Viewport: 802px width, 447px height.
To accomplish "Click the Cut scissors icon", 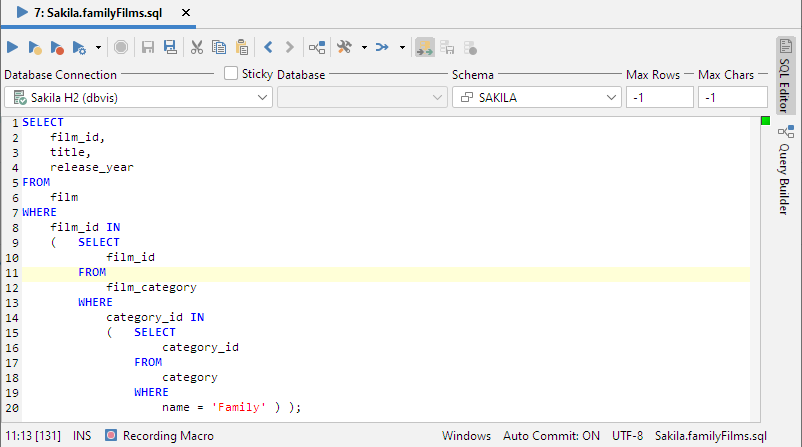I will 197,47.
